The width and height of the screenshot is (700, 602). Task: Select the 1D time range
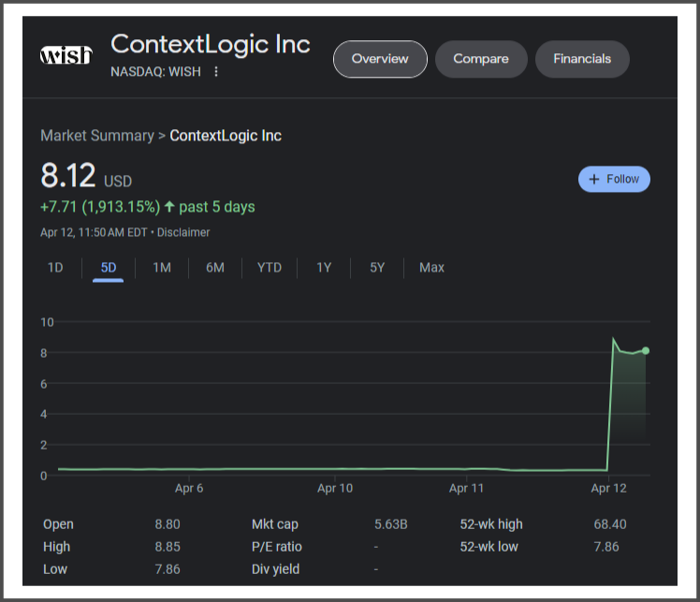(x=55, y=268)
